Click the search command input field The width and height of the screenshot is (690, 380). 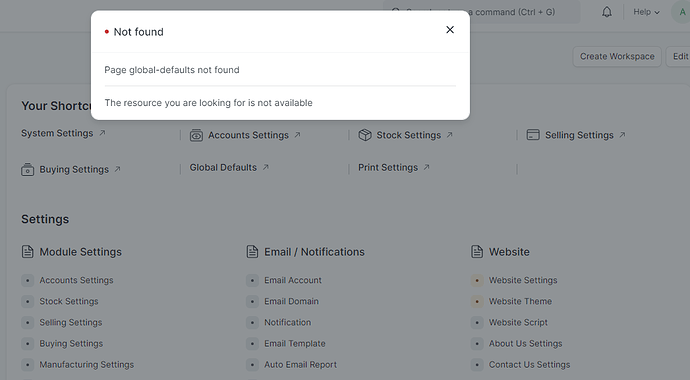pos(481,12)
